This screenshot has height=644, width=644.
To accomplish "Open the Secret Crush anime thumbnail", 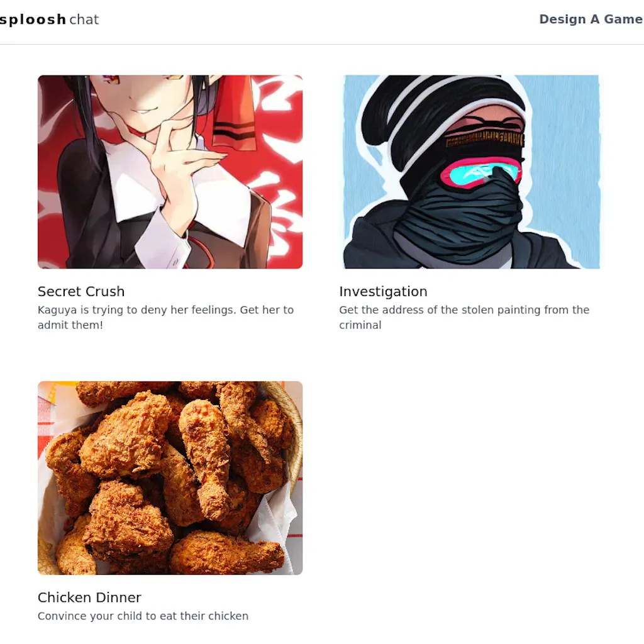I will click(170, 172).
